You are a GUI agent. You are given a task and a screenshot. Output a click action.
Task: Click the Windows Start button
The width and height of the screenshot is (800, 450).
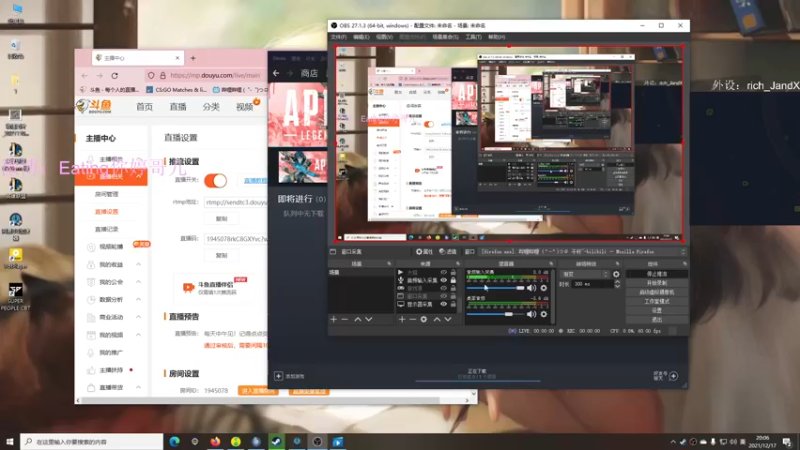pos(10,441)
